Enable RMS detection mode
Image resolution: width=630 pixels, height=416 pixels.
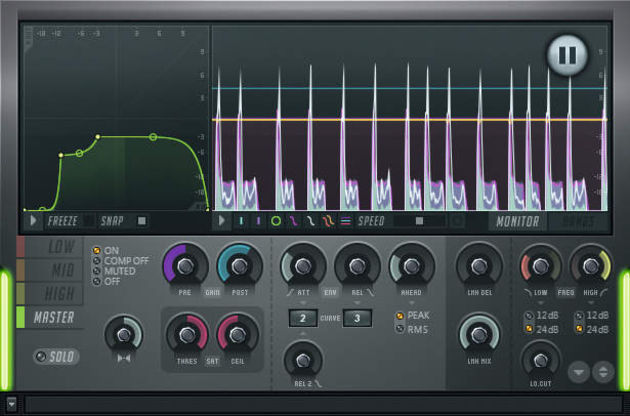[x=400, y=329]
